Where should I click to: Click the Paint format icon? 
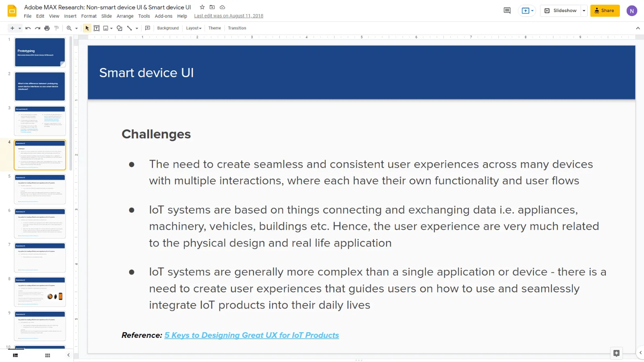tap(57, 28)
